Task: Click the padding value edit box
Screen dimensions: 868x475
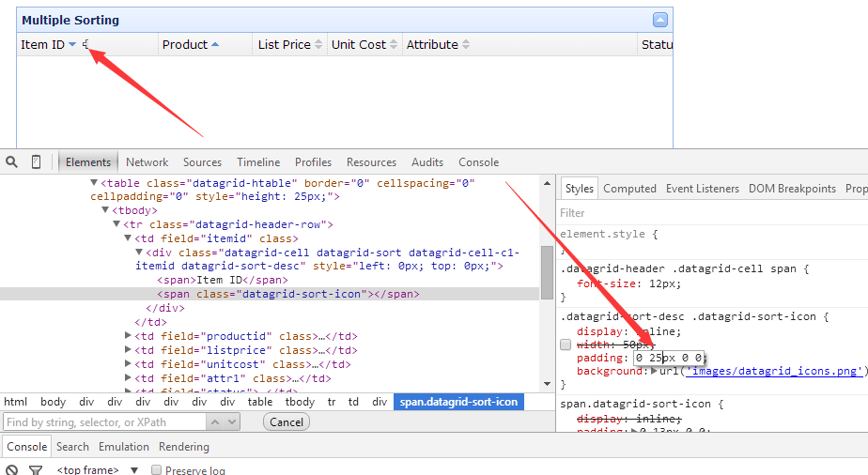Action: (669, 358)
